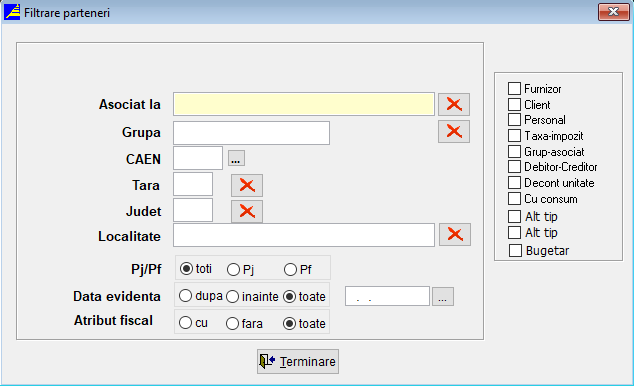Open date picker ellipsis next to date field
The height and width of the screenshot is (386, 634).
443,297
